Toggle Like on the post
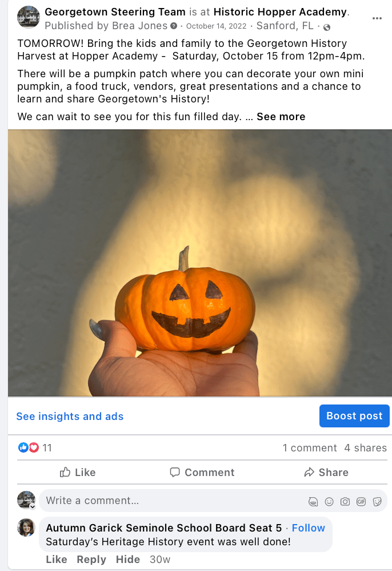The image size is (392, 571). tap(78, 473)
